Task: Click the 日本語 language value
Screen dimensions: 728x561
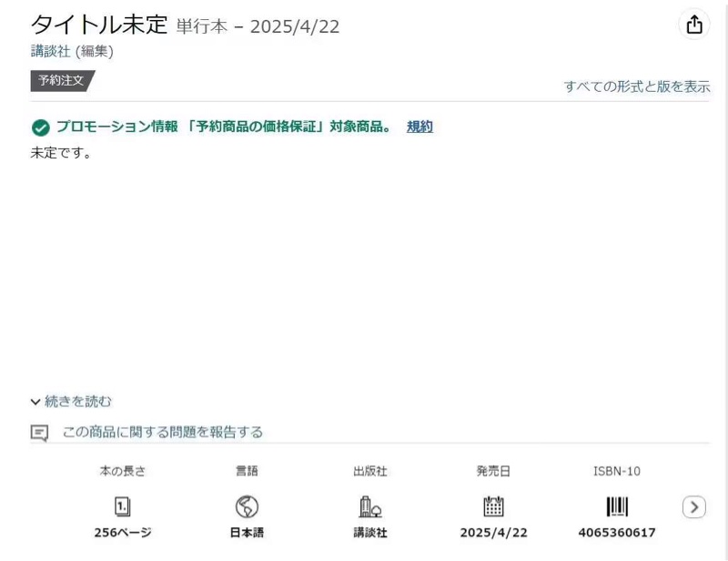Action: [247, 533]
